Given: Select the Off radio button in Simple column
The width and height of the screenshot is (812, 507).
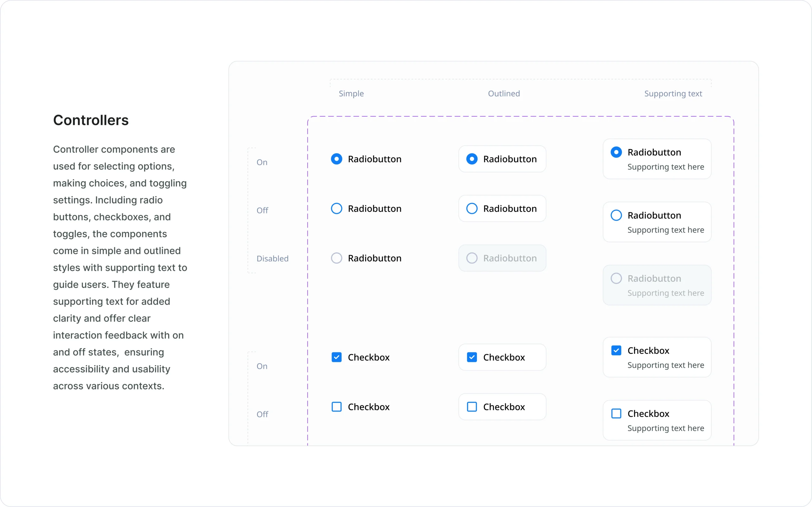Looking at the screenshot, I should pos(337,208).
